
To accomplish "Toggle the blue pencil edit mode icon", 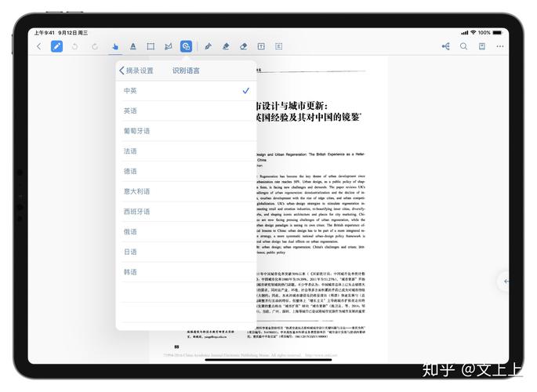I will point(57,46).
